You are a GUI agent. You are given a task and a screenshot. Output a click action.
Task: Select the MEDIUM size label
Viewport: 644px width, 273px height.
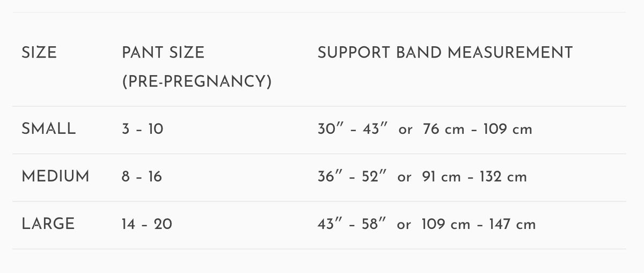coord(55,176)
